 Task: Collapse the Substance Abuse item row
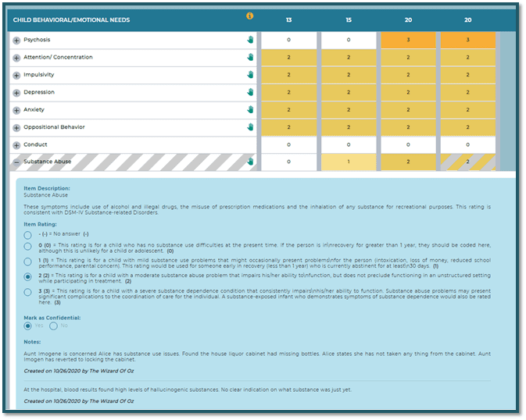(x=16, y=162)
